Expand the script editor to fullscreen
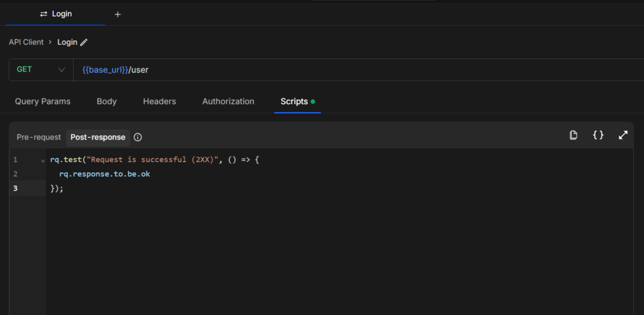Image resolution: width=644 pixels, height=315 pixels. pos(623,135)
